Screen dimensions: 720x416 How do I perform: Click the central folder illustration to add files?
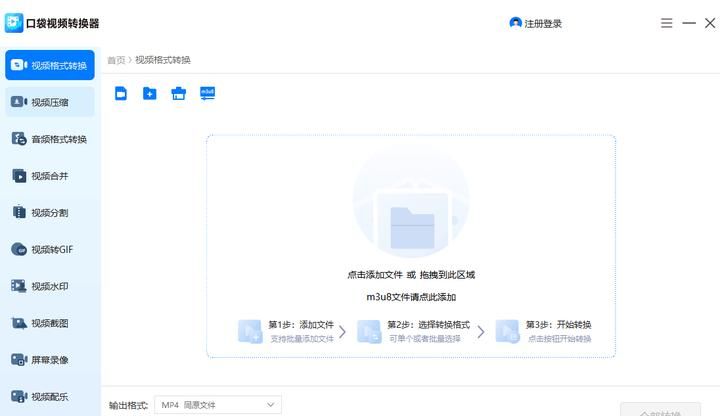click(411, 202)
